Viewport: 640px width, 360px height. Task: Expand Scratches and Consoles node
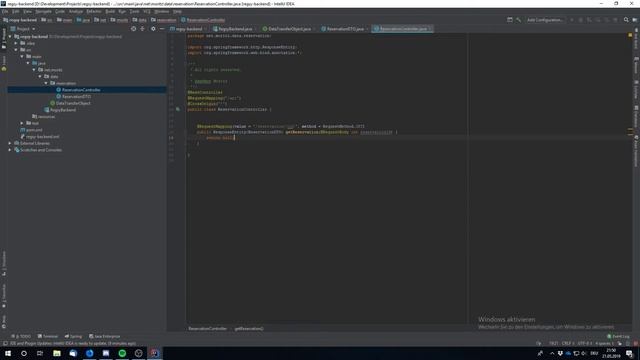(10, 150)
